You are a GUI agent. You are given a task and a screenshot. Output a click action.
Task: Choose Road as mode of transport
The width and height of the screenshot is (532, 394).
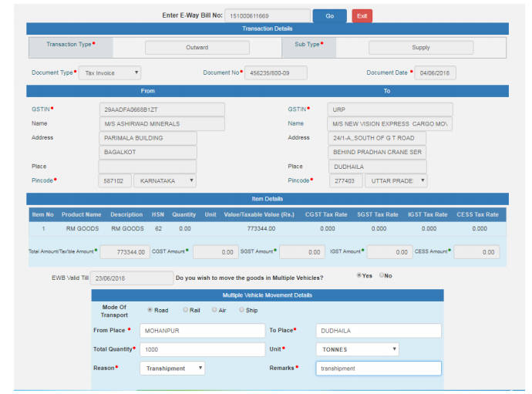coord(150,310)
